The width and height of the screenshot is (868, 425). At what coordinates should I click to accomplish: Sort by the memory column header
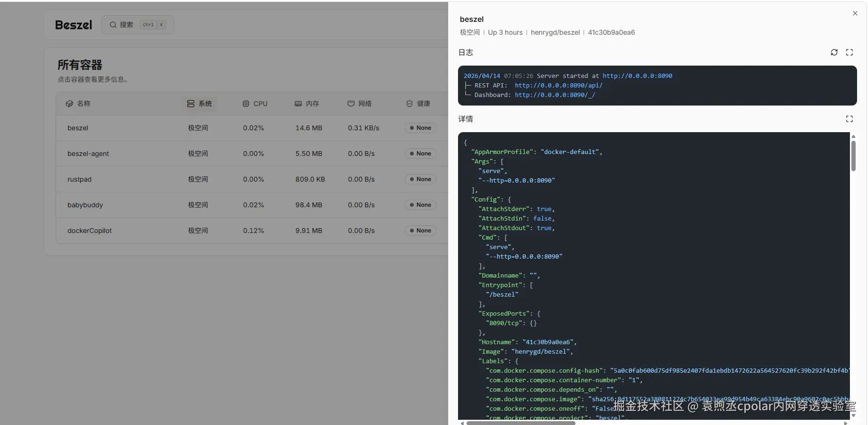click(307, 104)
